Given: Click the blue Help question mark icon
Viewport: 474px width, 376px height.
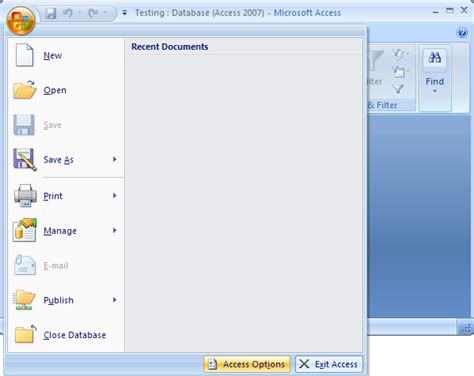Looking at the screenshot, I should [x=462, y=33].
